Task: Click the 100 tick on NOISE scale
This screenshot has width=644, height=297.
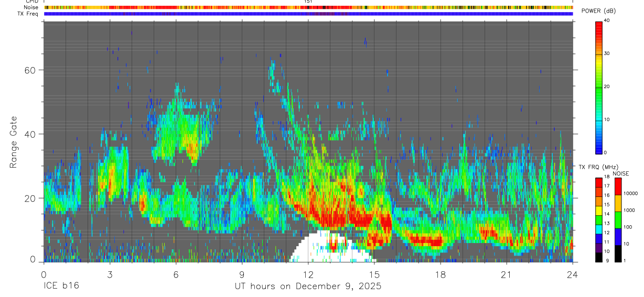Action: (x=627, y=227)
